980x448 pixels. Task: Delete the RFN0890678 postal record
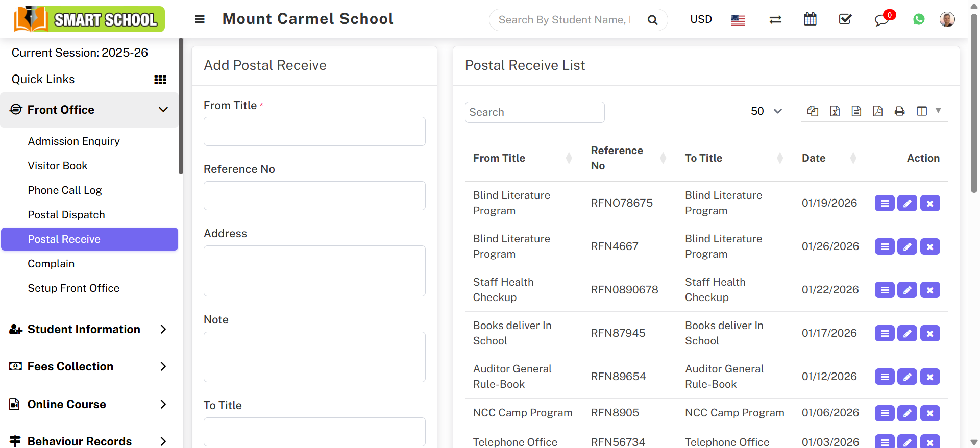[930, 290]
